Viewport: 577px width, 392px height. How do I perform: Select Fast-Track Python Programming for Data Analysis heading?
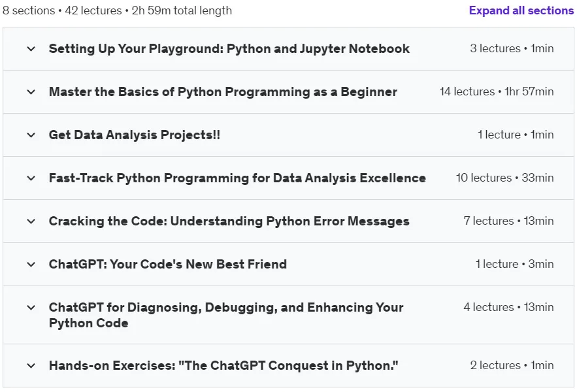tap(237, 178)
